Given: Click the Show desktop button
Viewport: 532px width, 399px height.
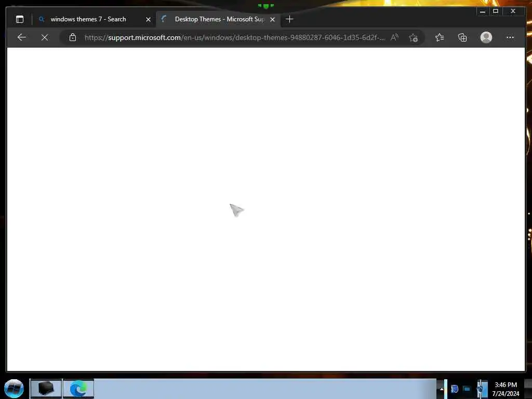Looking at the screenshot, I should pos(528,389).
